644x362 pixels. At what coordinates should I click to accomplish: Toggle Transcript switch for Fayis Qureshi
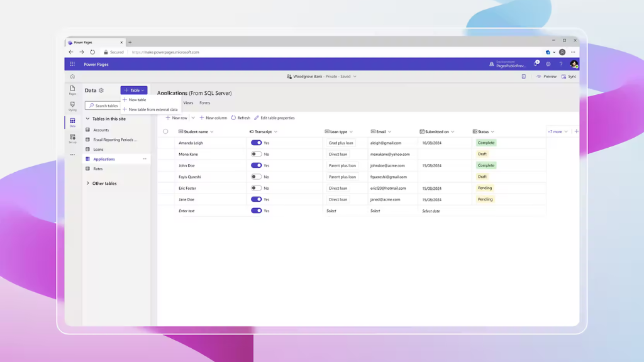pos(257,177)
